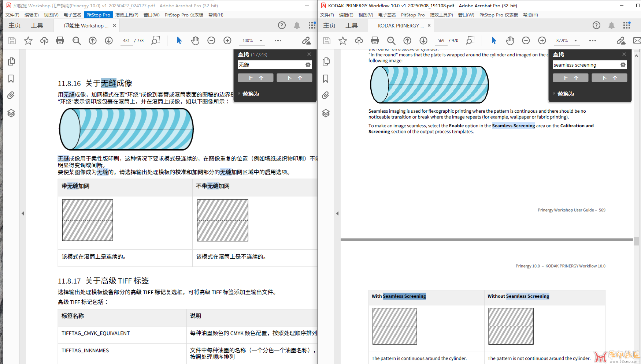
Task: Click email envelope icon in right window
Action: click(637, 41)
